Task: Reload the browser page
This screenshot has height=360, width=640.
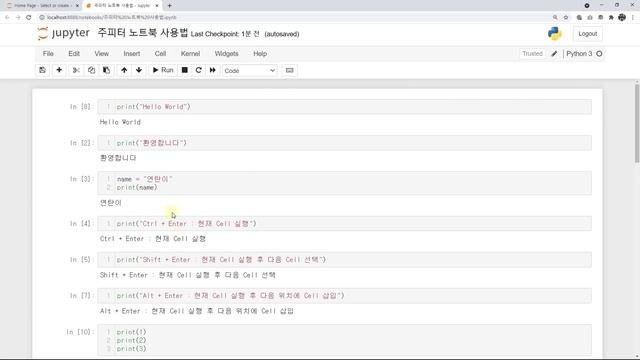Action: [29, 17]
